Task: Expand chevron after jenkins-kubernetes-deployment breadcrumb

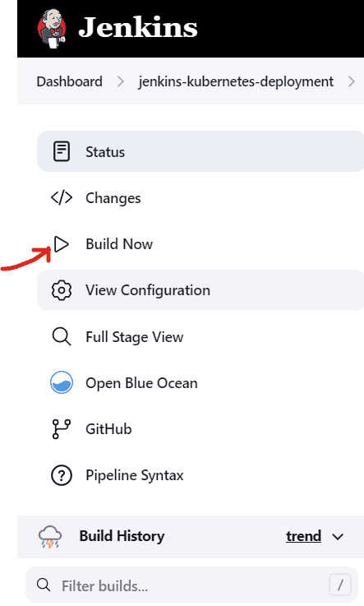Action: (x=351, y=81)
